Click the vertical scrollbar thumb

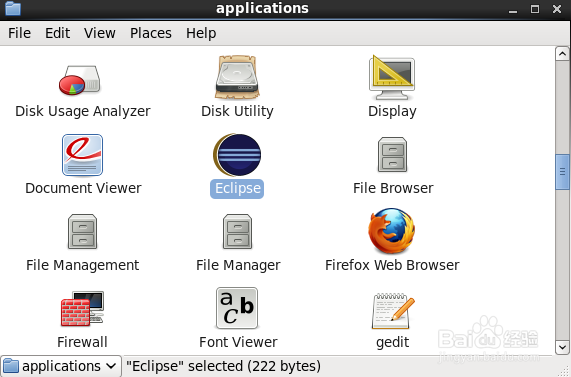(562, 172)
